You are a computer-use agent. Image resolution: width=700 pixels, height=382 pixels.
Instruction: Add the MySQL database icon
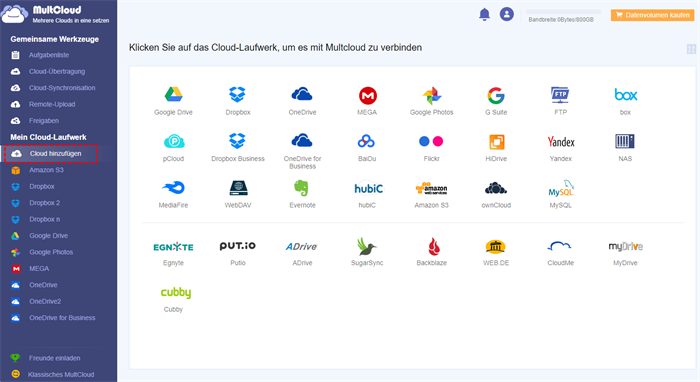(561, 188)
